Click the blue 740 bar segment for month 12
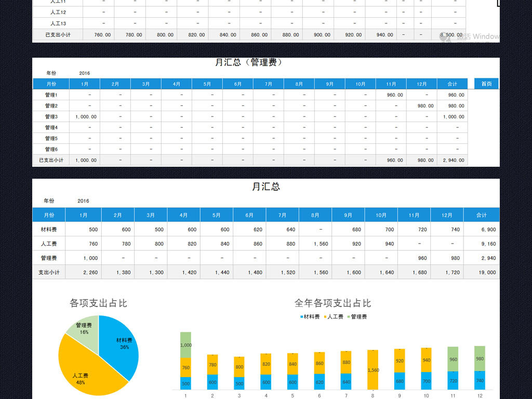The height and width of the screenshot is (399, 532). pos(480,380)
